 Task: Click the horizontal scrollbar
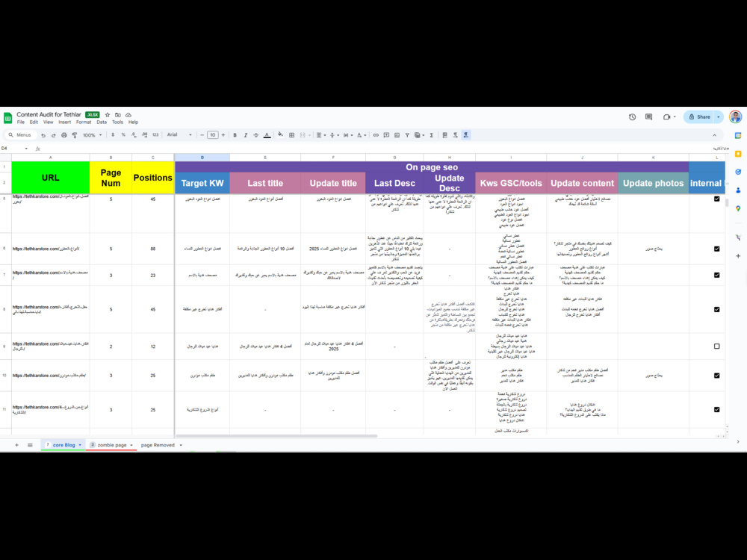click(x=277, y=436)
